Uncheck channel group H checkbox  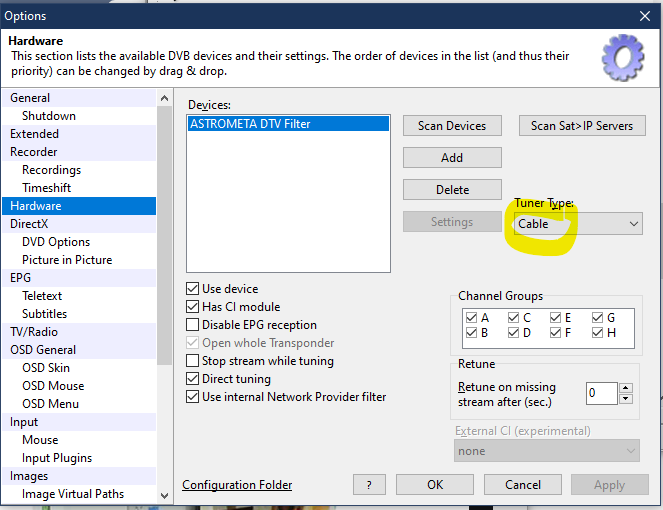(x=597, y=332)
